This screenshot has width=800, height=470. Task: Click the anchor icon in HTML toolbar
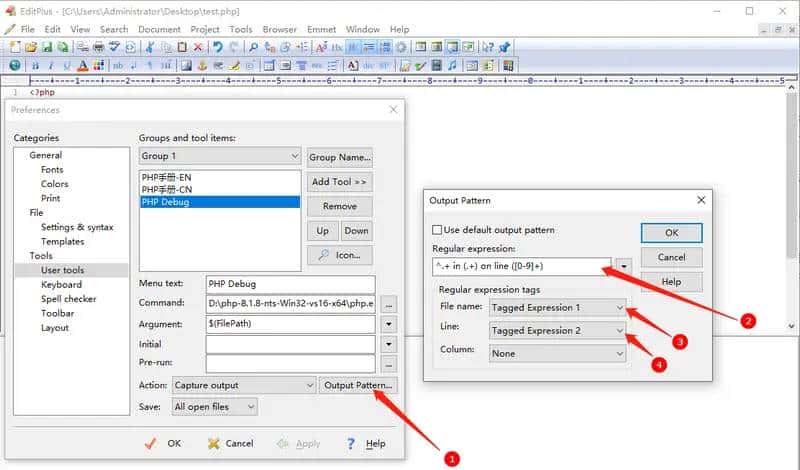[200, 65]
